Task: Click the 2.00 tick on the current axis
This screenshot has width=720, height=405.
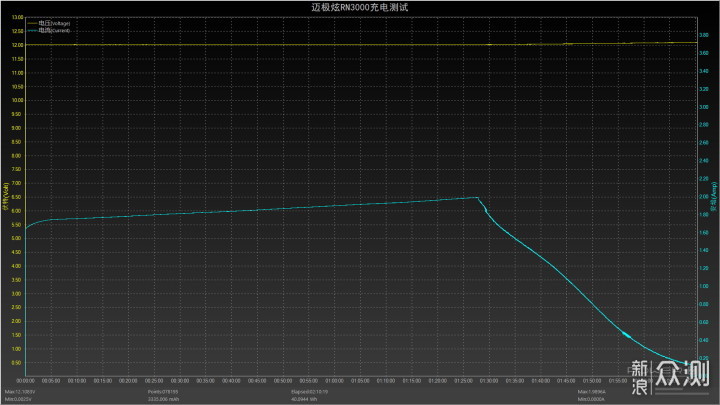Action: coord(703,197)
